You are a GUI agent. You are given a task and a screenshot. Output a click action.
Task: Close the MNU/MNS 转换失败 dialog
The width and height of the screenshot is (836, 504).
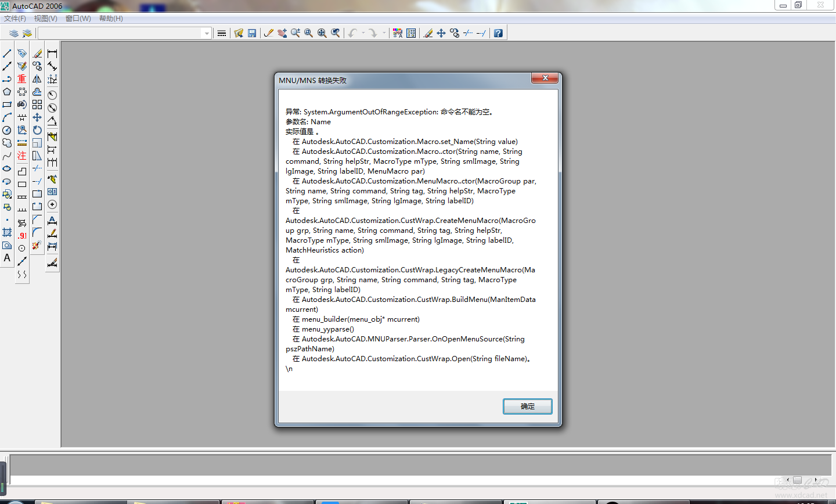point(545,78)
